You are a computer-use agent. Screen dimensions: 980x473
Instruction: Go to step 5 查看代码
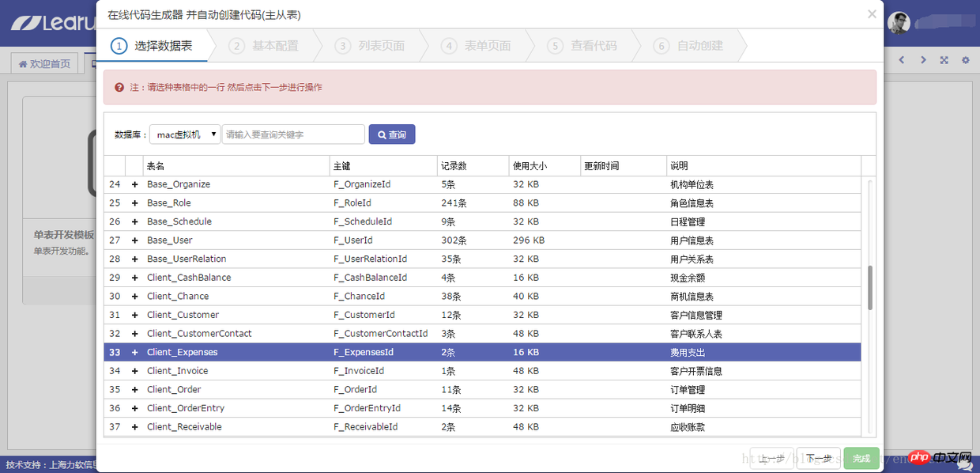582,46
